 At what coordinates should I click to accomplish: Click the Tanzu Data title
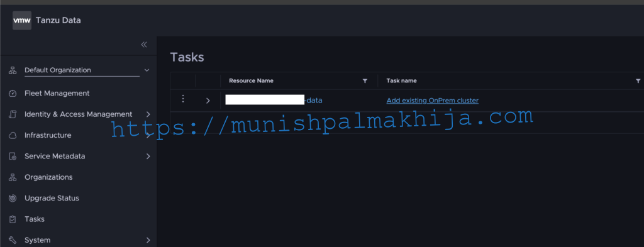[x=58, y=20]
